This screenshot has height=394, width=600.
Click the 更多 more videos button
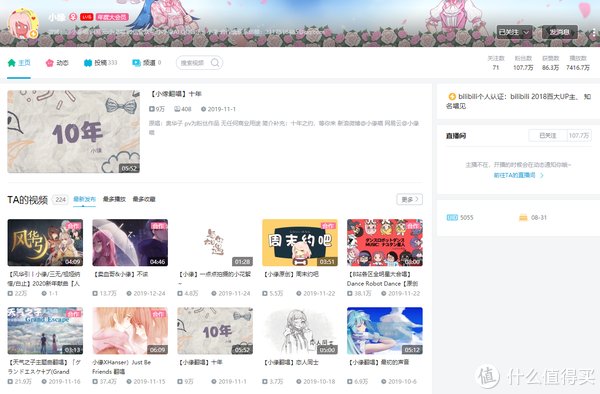pyautogui.click(x=409, y=199)
